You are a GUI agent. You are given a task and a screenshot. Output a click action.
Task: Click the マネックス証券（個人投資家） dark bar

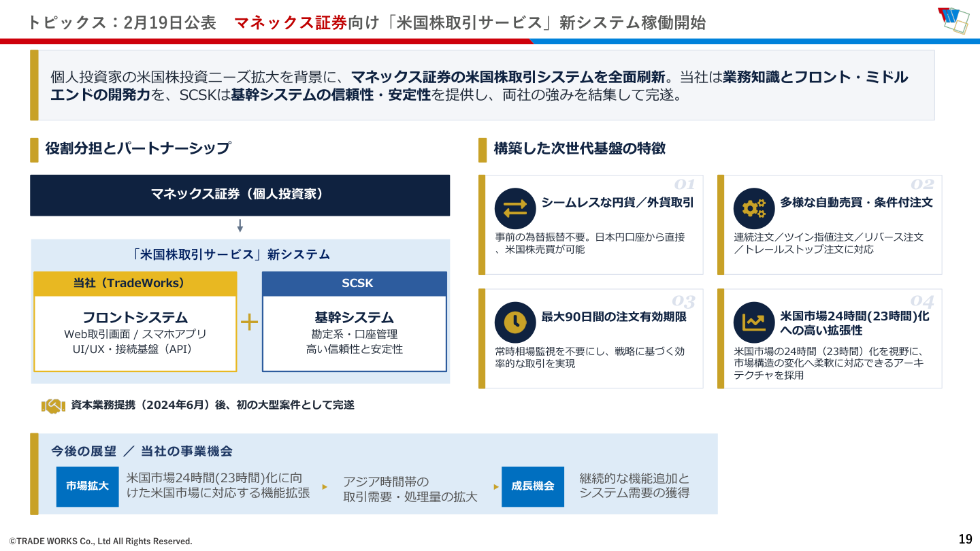240,195
